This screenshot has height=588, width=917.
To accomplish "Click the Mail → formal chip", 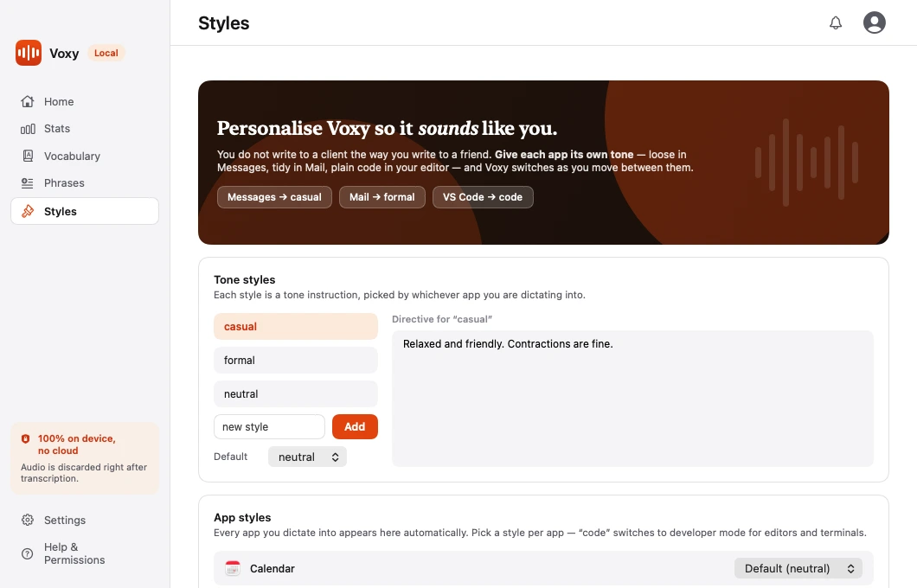I will pos(382,197).
